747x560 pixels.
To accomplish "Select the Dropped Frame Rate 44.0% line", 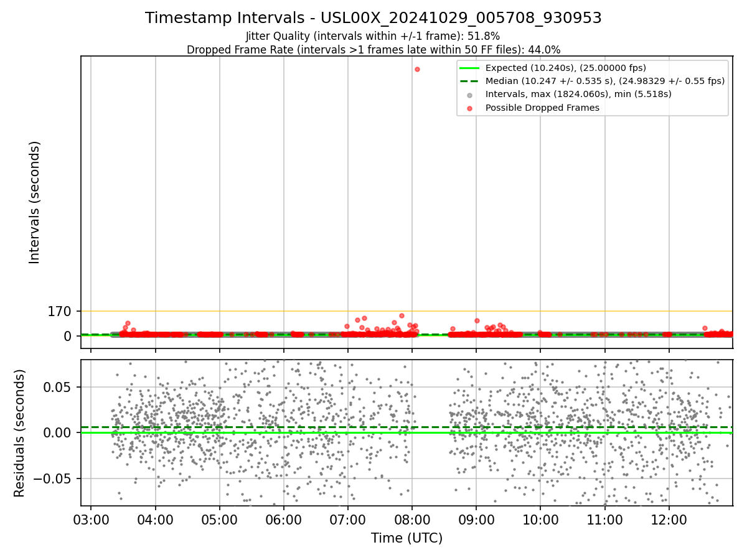I will 374,50.
